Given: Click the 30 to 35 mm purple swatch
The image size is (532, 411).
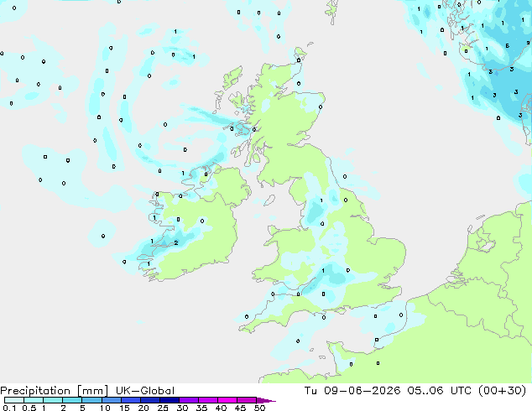Looking at the screenshot, I should click(188, 400).
